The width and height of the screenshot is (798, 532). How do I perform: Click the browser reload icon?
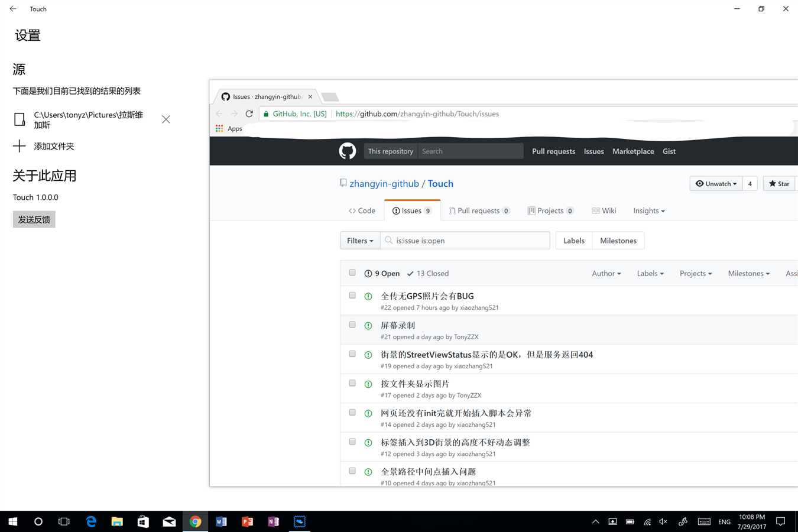click(x=249, y=113)
